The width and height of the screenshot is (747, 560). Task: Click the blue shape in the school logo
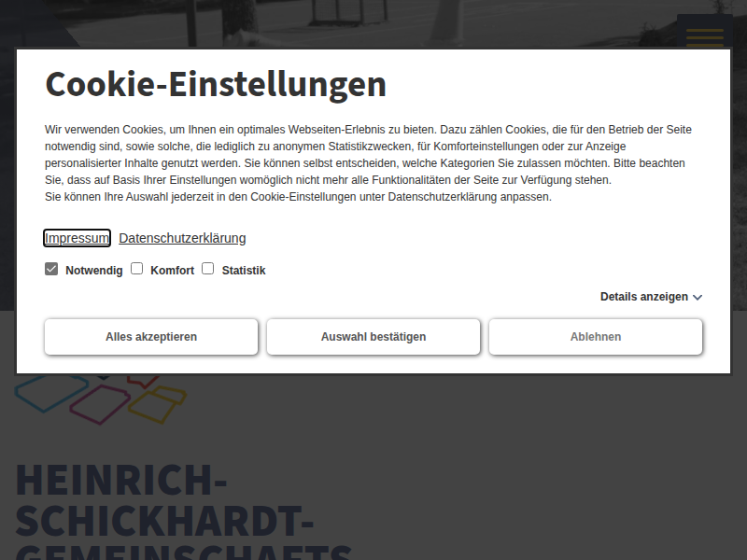pos(49,392)
